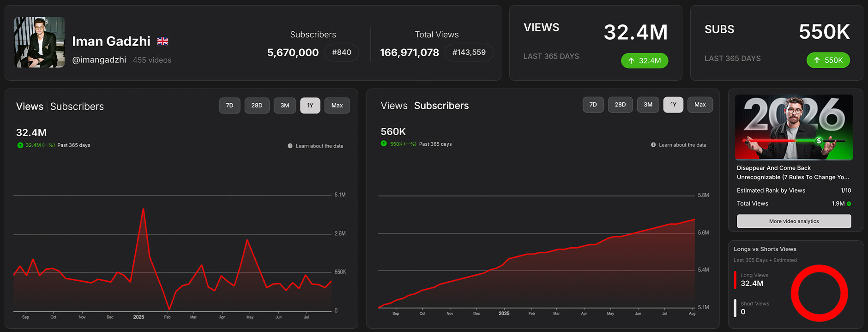Image resolution: width=868 pixels, height=332 pixels.
Task: Select 1Y range in the left views chart
Action: tap(310, 106)
